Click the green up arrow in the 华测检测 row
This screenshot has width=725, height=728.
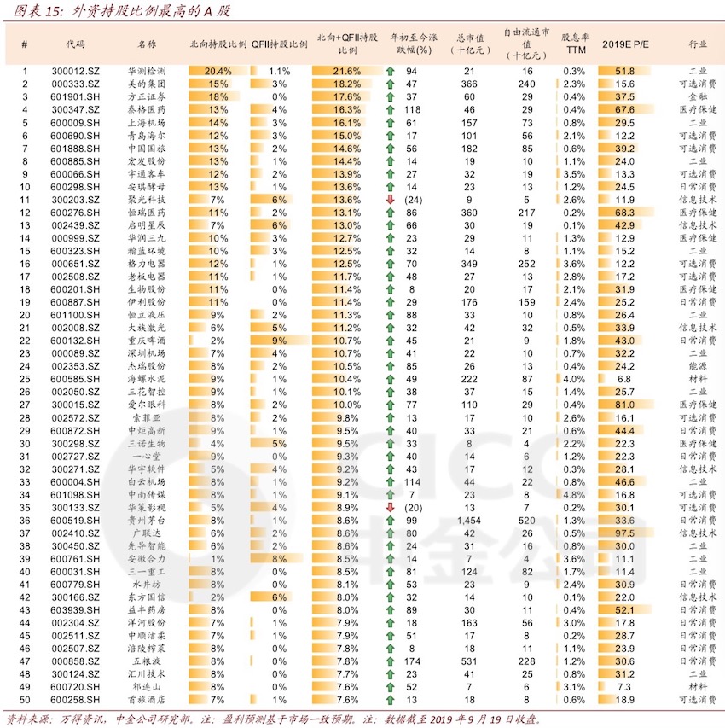click(390, 71)
